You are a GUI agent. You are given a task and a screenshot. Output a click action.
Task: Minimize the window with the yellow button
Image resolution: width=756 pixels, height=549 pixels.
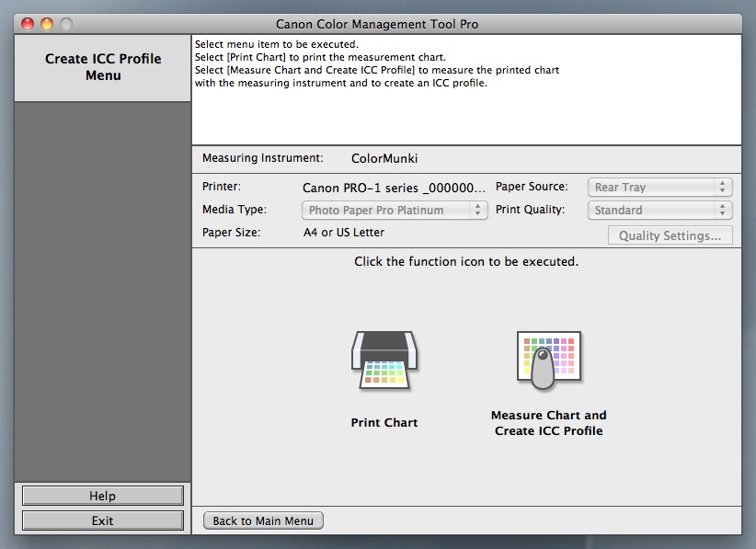tap(46, 24)
